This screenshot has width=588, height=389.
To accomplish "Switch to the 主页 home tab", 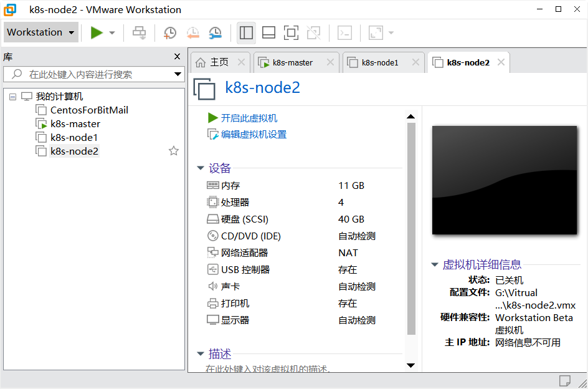I will coord(219,62).
